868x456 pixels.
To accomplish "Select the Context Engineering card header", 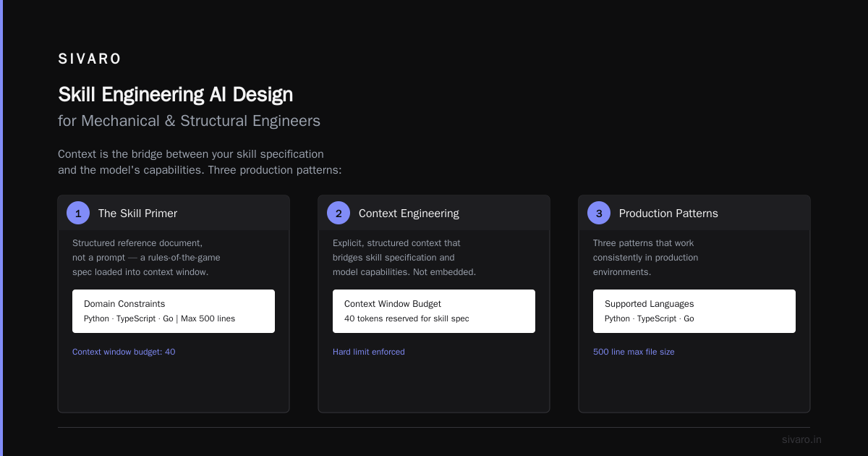I will click(x=434, y=213).
